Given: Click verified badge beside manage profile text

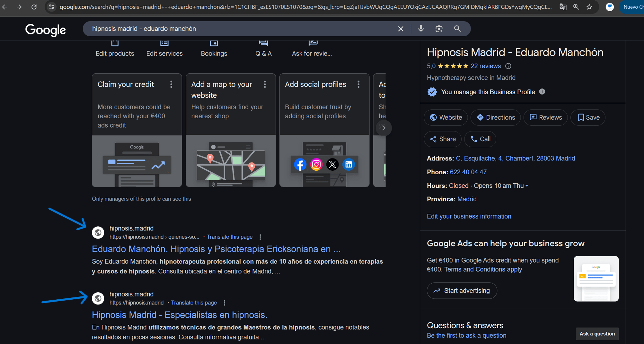Looking at the screenshot, I should [x=432, y=92].
